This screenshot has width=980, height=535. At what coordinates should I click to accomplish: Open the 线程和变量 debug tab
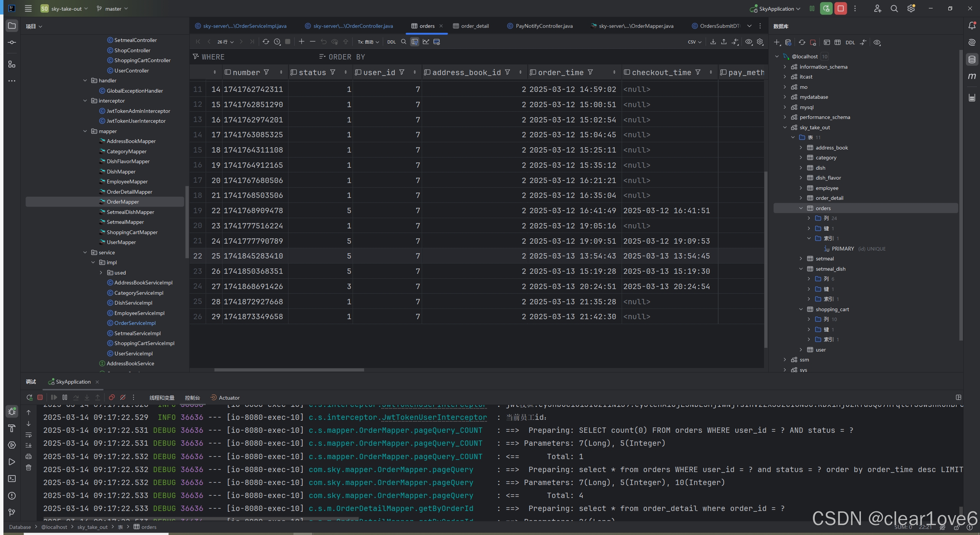162,398
